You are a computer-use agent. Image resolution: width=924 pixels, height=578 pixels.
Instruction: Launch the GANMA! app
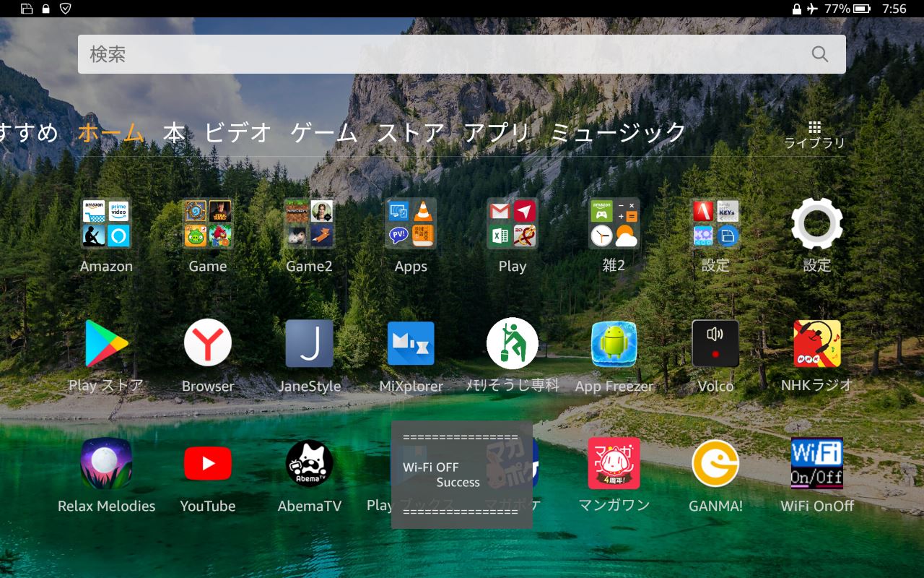click(x=715, y=464)
